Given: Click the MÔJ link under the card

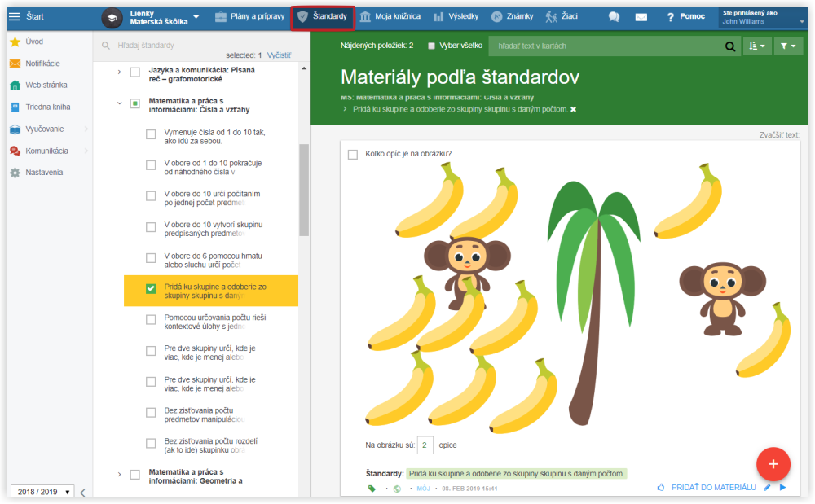Looking at the screenshot, I should (423, 489).
